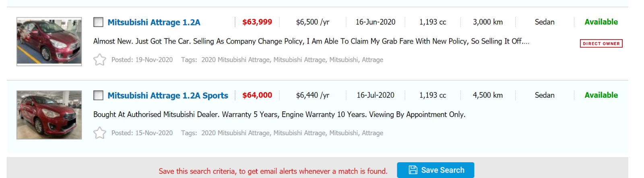The image size is (644, 178).
Task: Open the red Attrage Sports car thumbnail
Action: point(49,115)
